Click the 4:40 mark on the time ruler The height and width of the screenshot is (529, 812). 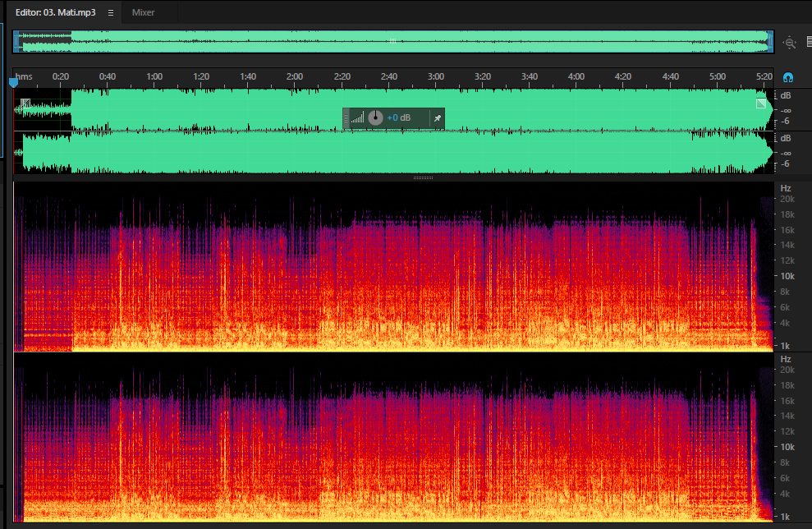point(671,76)
